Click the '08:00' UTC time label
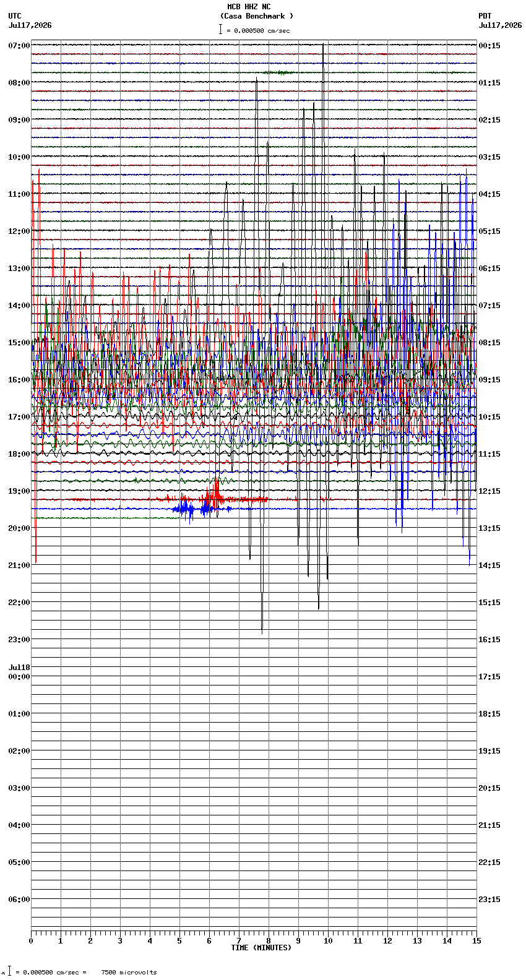The height and width of the screenshot is (980, 526). (19, 83)
